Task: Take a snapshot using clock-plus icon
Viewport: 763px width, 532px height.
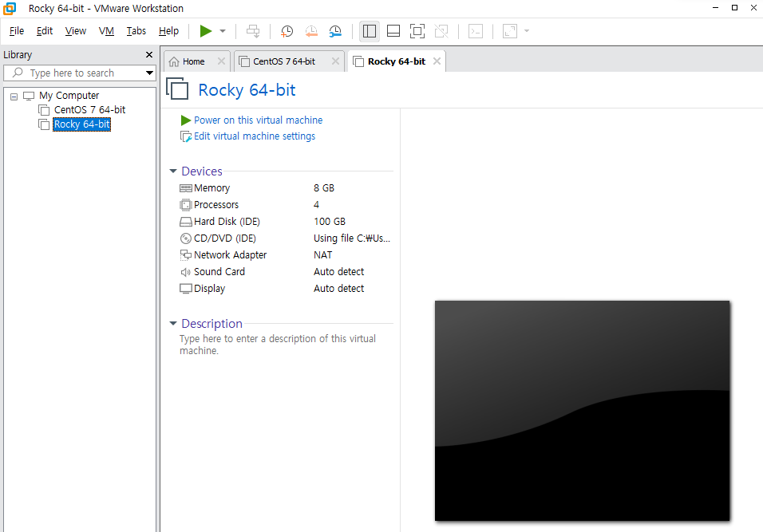Action: pos(287,31)
